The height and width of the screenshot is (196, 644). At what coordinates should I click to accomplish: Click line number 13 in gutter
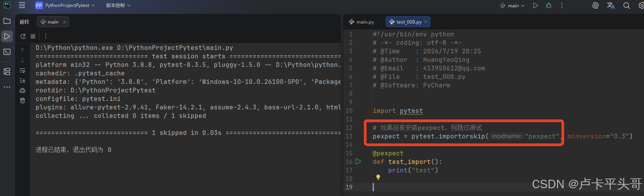tap(349, 136)
